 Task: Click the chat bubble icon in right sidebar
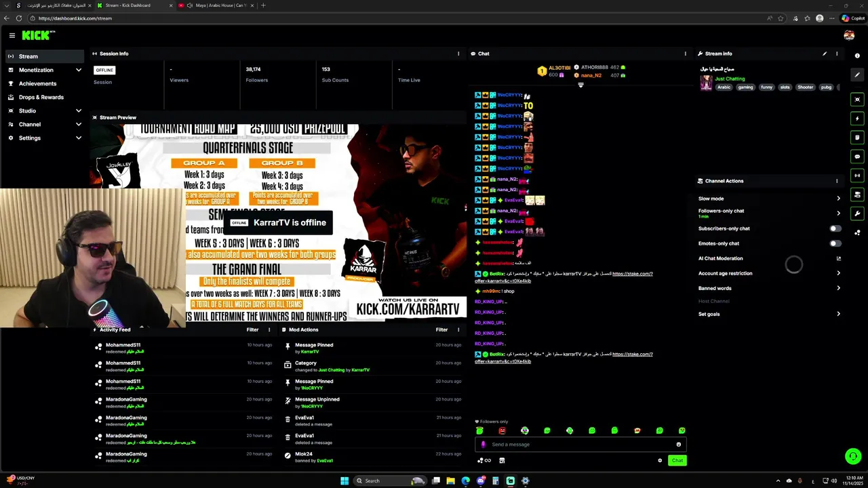pyautogui.click(x=857, y=157)
